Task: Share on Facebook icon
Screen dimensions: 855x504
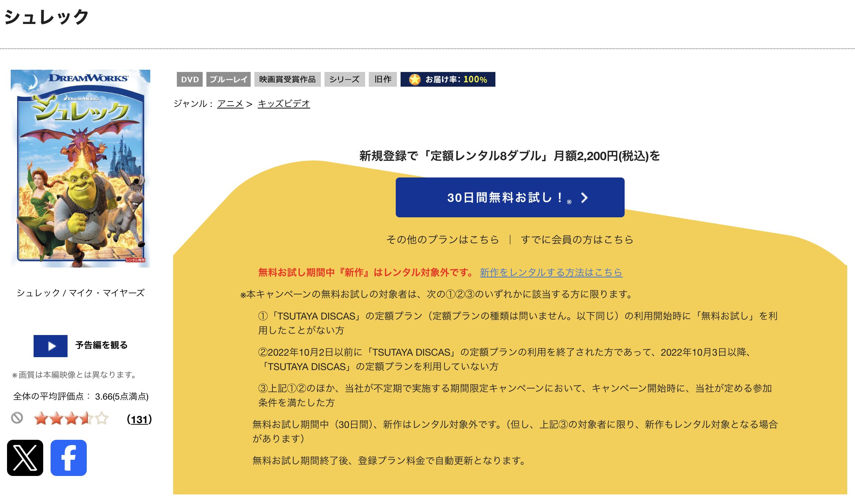Action: (69, 458)
